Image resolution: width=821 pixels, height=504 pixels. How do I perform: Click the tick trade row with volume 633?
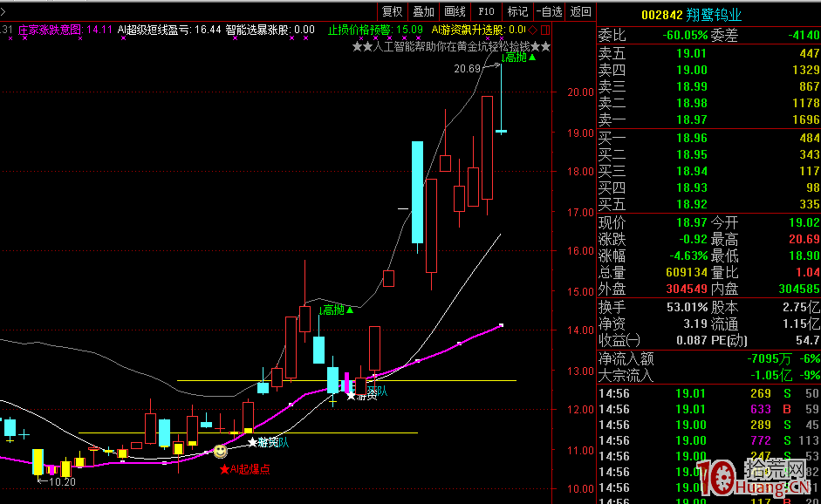(709, 409)
